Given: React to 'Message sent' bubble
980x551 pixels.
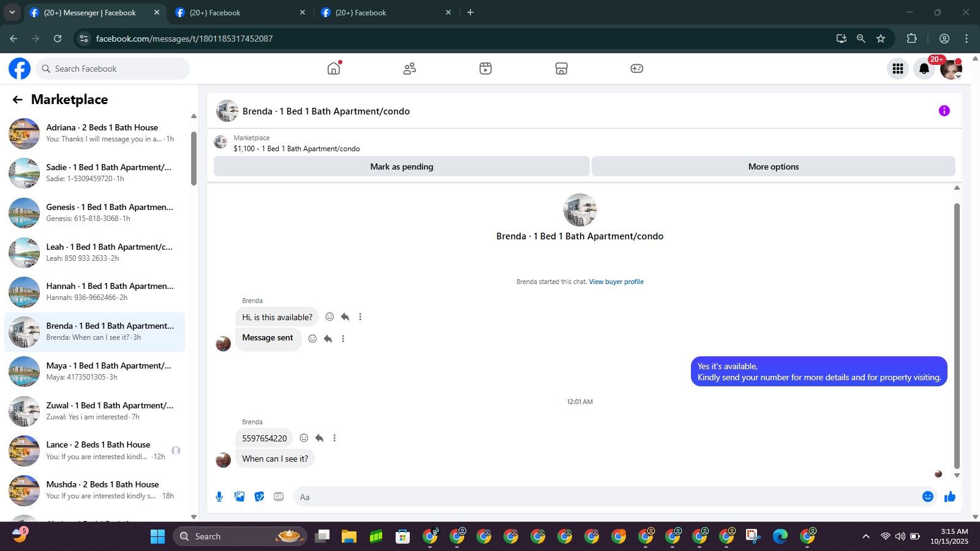Looking at the screenshot, I should [312, 339].
